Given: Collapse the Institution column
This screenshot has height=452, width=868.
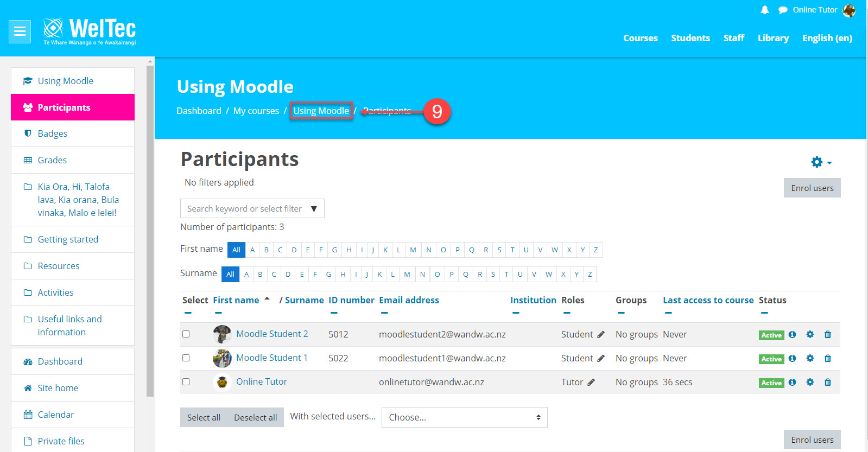Looking at the screenshot, I should [516, 313].
